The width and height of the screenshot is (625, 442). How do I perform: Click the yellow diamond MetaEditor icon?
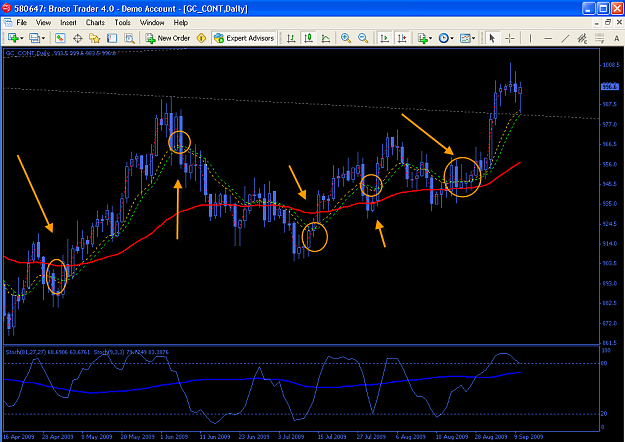(x=201, y=38)
